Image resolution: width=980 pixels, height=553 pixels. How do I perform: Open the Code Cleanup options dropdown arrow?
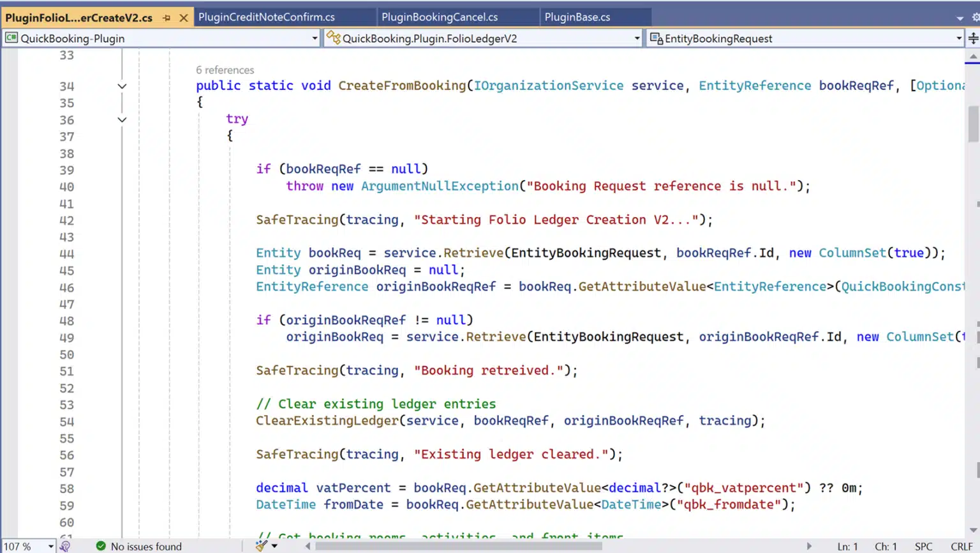pos(274,546)
